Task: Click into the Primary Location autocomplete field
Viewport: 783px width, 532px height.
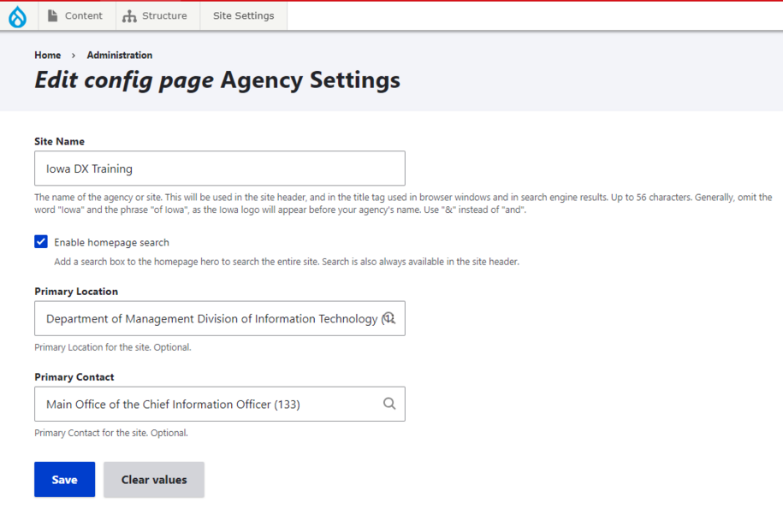Action: coord(205,318)
